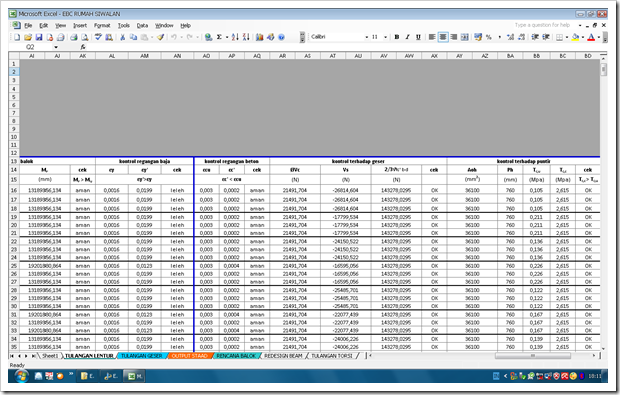
Task: Click the 'kontrol terhadap geser' header cell
Action: [x=358, y=161]
